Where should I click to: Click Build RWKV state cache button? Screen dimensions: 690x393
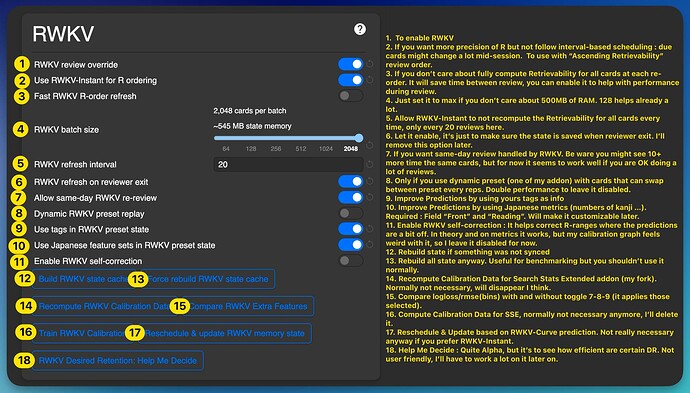point(84,279)
